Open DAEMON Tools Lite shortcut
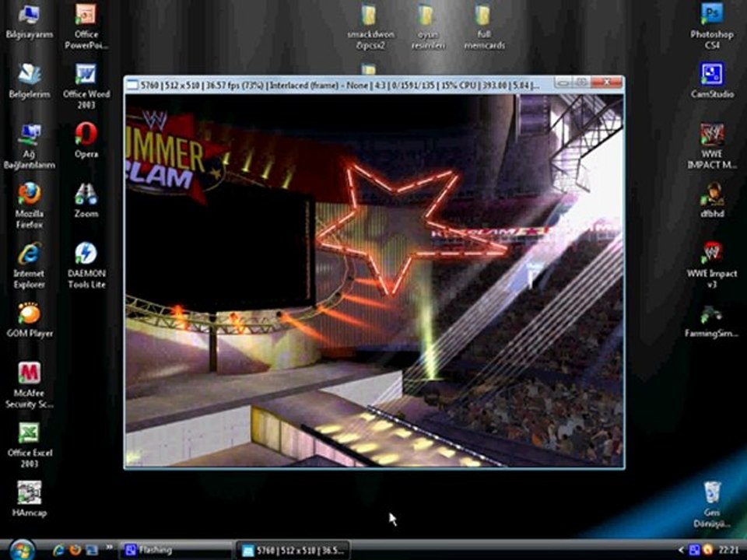Screen dimensions: 747x560 86,265
